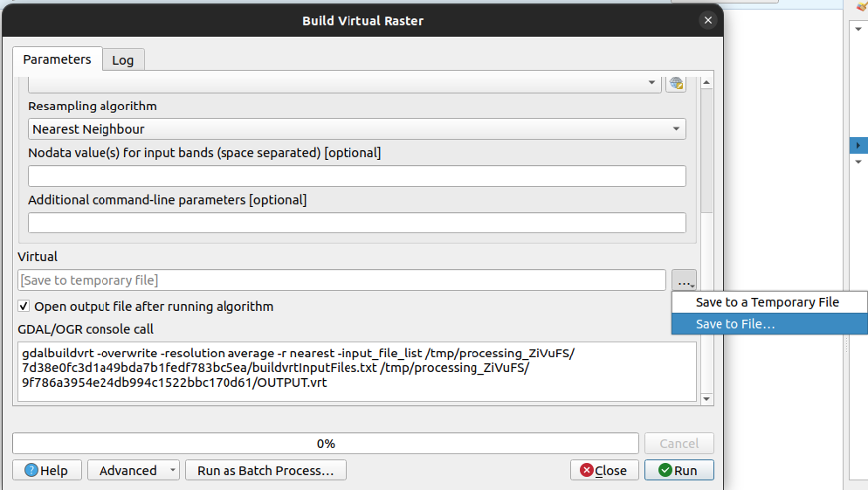Expand the highlighted blue tree arrow
The width and height of the screenshot is (868, 490).
coord(858,145)
